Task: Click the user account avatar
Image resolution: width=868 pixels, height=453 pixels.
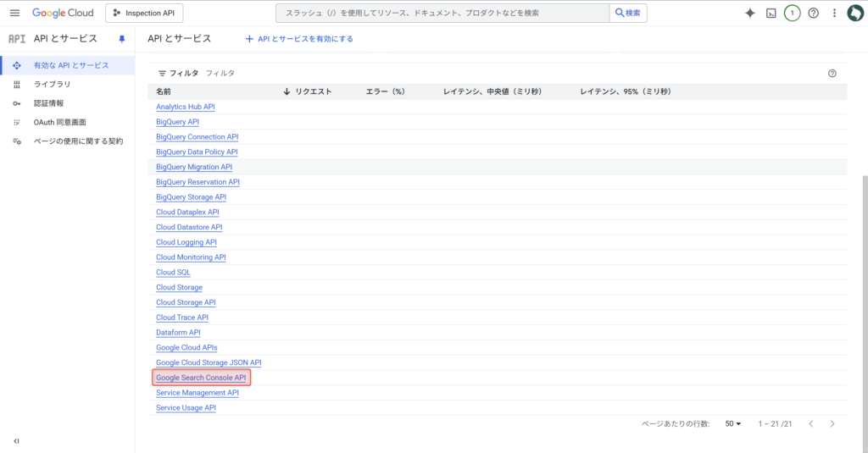Action: point(854,13)
